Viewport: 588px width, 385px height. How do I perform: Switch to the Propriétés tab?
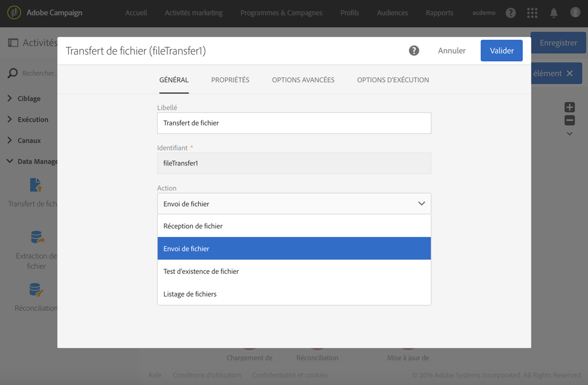click(x=230, y=80)
